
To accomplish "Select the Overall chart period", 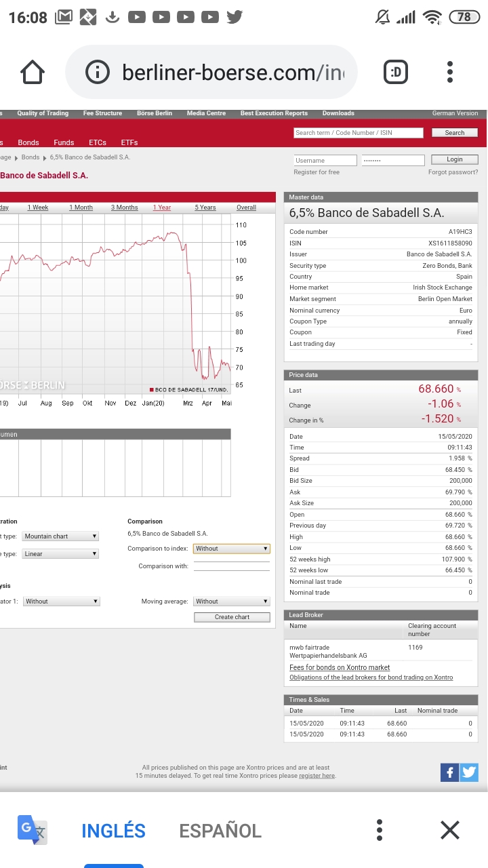I will coord(247,208).
